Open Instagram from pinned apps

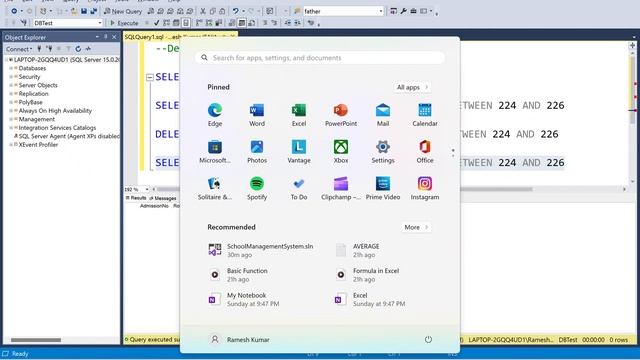[425, 188]
